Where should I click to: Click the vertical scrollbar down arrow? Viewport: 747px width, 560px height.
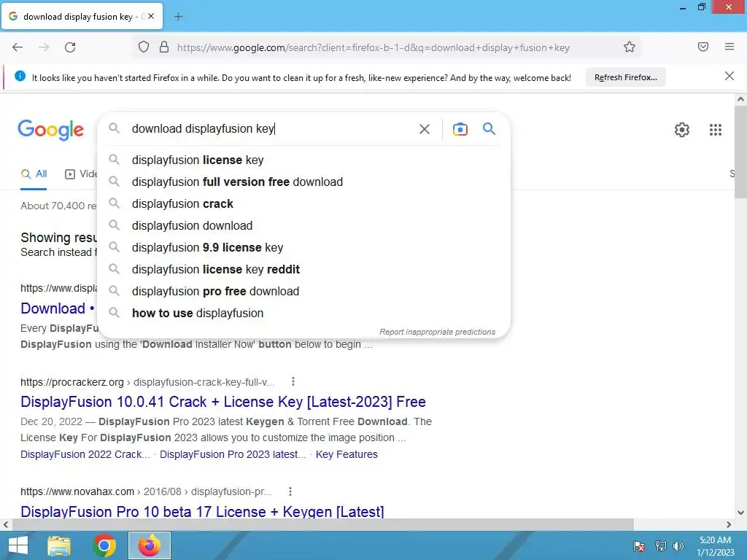[740, 513]
